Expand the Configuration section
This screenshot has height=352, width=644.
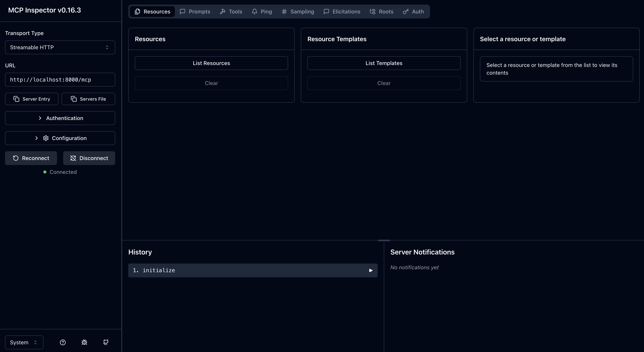(x=60, y=138)
